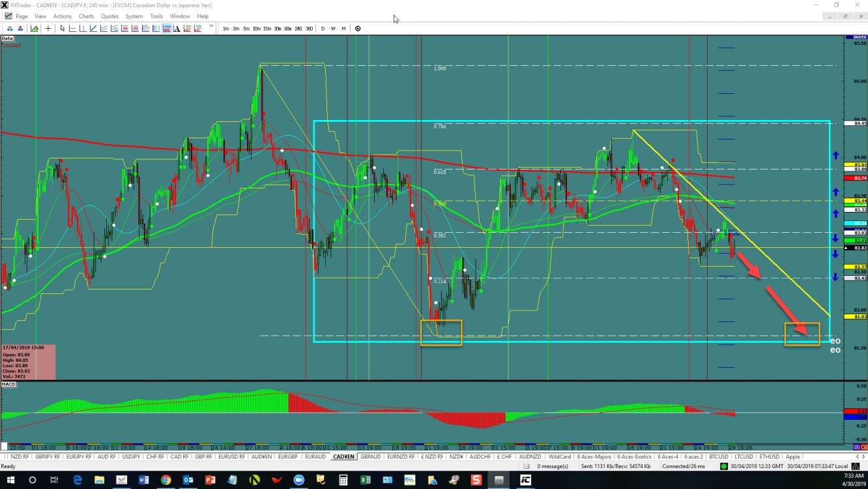Open File Explorer from the taskbar
Viewport: 868px width, 489px height.
pyautogui.click(x=100, y=480)
